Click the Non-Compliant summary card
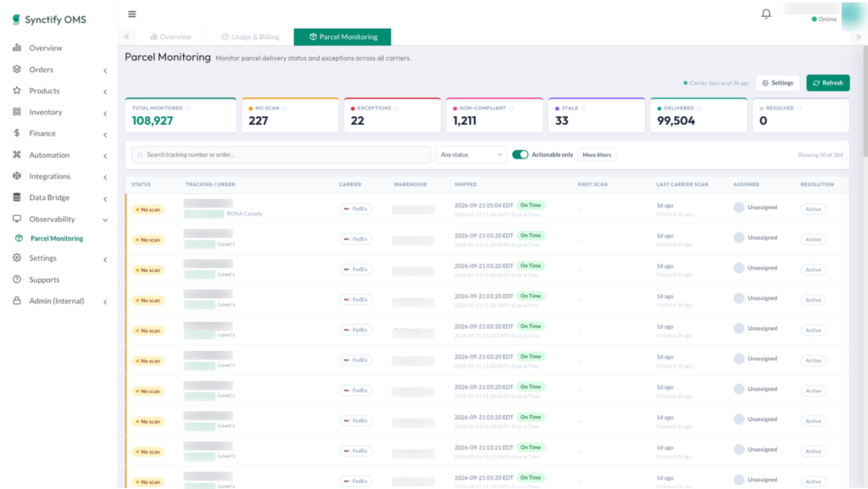The width and height of the screenshot is (868, 489). coord(494,115)
